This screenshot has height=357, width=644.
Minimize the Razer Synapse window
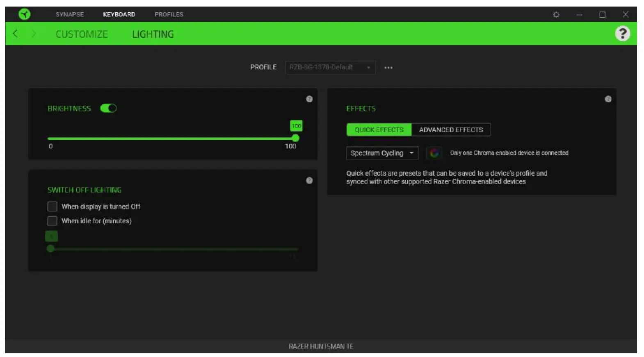pyautogui.click(x=579, y=15)
